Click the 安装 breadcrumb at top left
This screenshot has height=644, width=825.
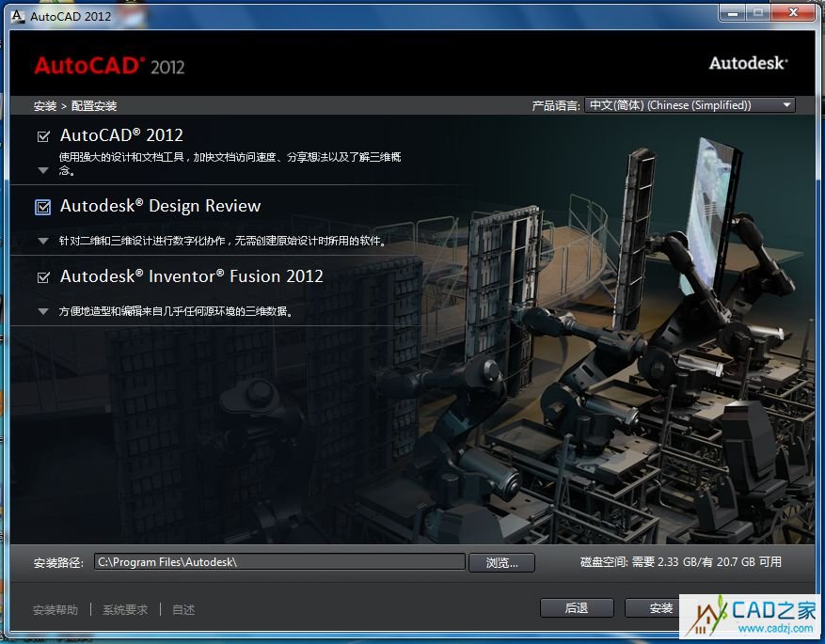click(x=44, y=106)
